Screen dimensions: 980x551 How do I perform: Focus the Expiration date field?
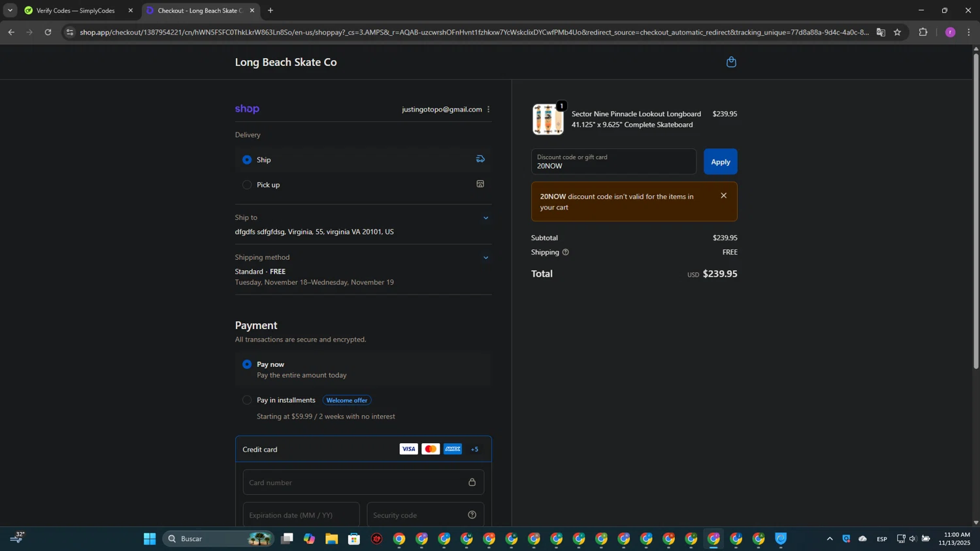[x=301, y=515]
